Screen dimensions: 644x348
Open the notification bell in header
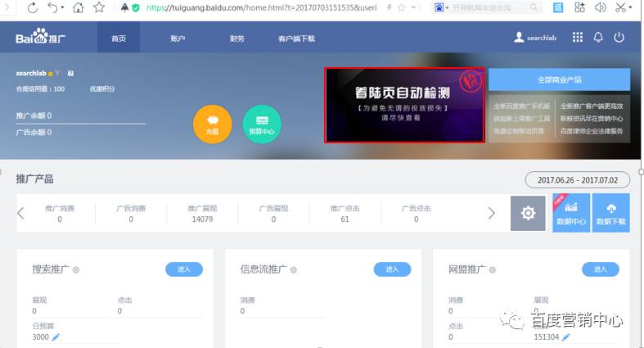click(x=598, y=38)
